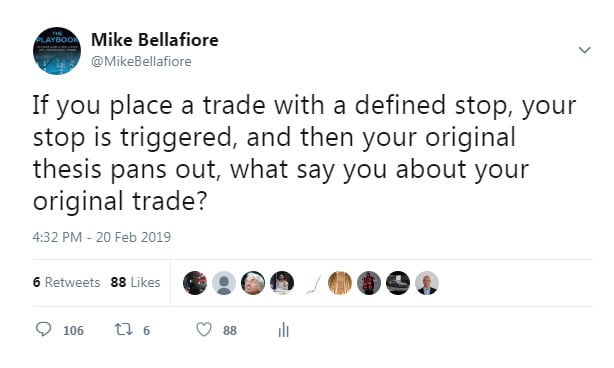Open the golden wood-textured liker avatar
The image size is (614, 368).
(340, 283)
